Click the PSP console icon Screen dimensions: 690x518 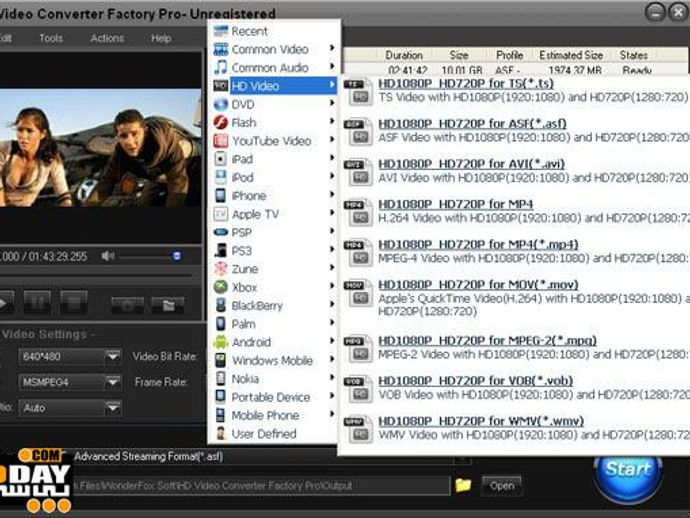click(220, 232)
